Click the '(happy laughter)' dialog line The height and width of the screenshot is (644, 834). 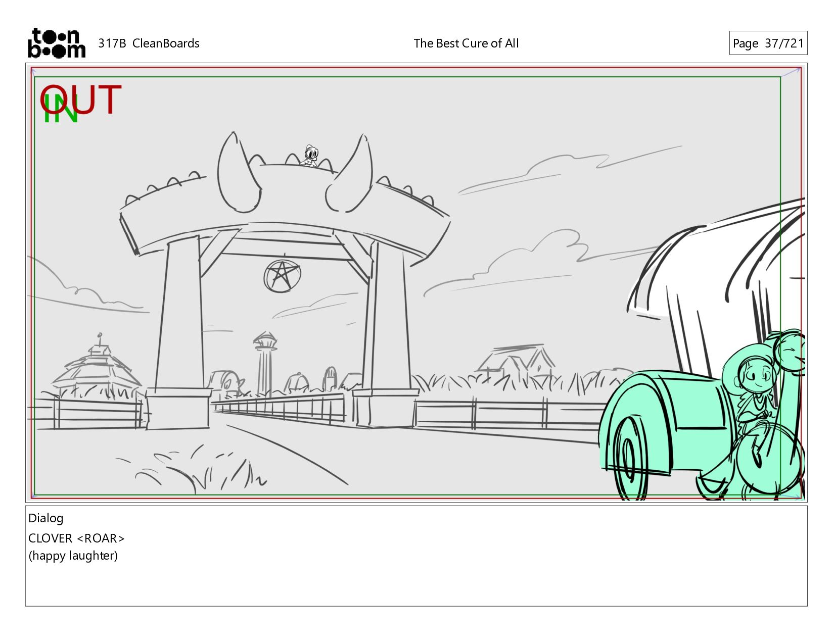point(73,556)
